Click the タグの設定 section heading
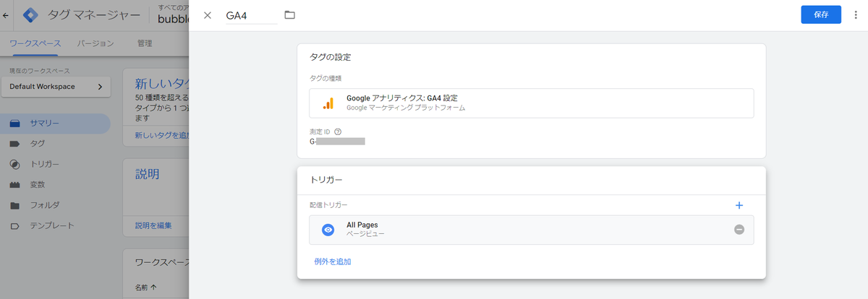Screen dimensions: 868x299 [331, 57]
